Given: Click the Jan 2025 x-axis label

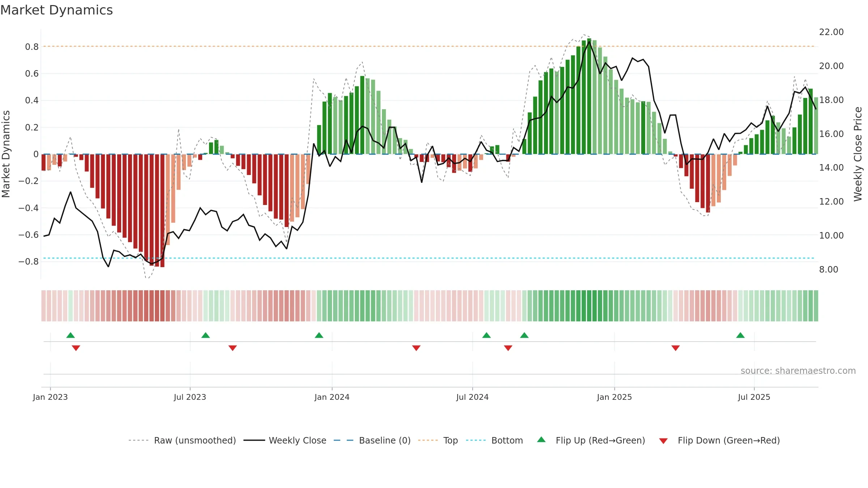Looking at the screenshot, I should click(614, 397).
